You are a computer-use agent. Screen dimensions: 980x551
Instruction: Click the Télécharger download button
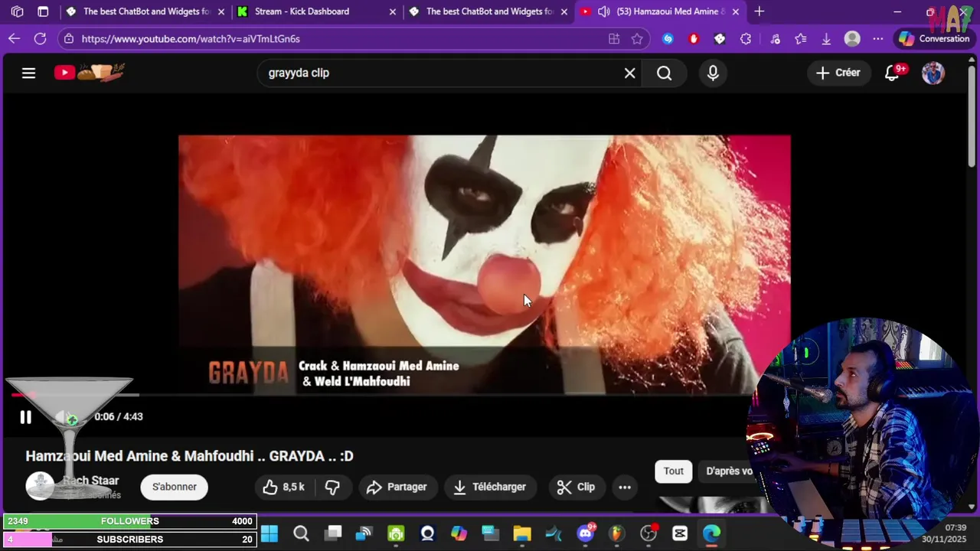(490, 487)
